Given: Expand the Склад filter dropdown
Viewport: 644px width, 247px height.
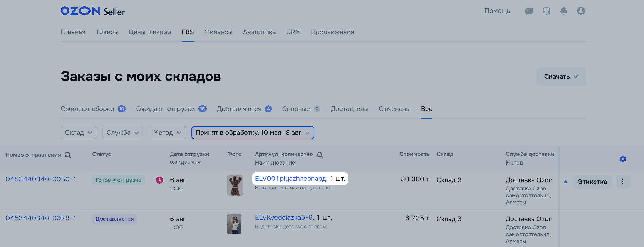Looking at the screenshot, I should point(79,133).
